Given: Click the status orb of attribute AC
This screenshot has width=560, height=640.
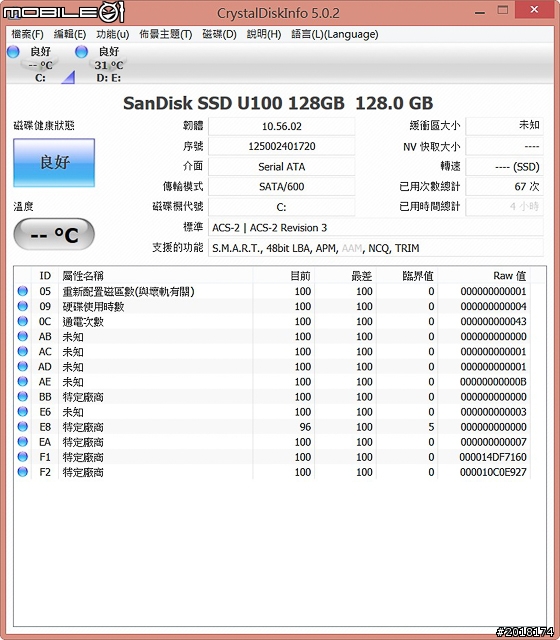Looking at the screenshot, I should [x=23, y=351].
